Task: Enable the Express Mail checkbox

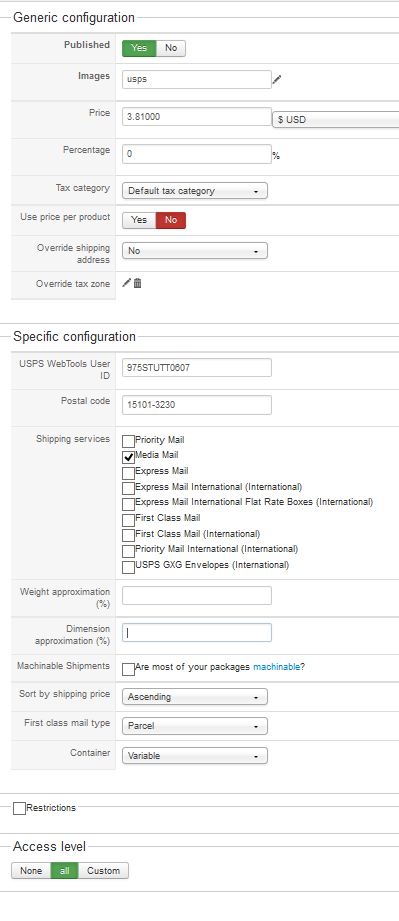Action: click(x=129, y=473)
